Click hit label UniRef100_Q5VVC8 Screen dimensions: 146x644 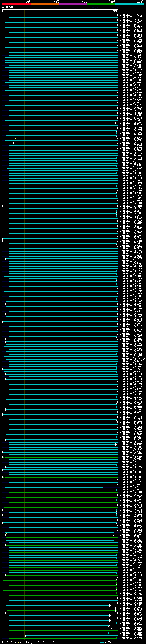131,540
